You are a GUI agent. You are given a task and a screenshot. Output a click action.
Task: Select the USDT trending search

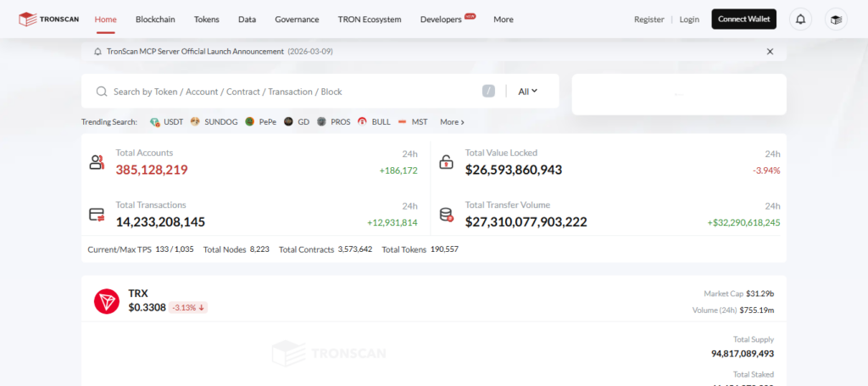click(173, 122)
